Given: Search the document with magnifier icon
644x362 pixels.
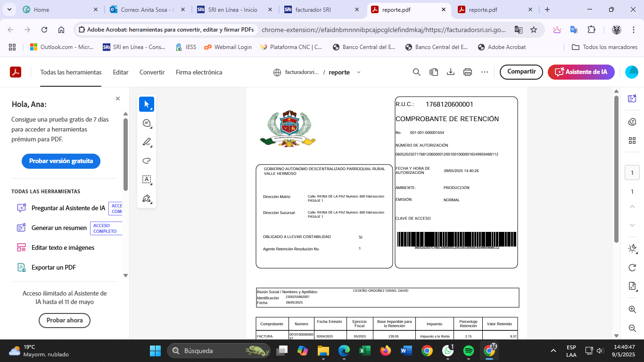Looking at the screenshot, I should click(x=417, y=72).
